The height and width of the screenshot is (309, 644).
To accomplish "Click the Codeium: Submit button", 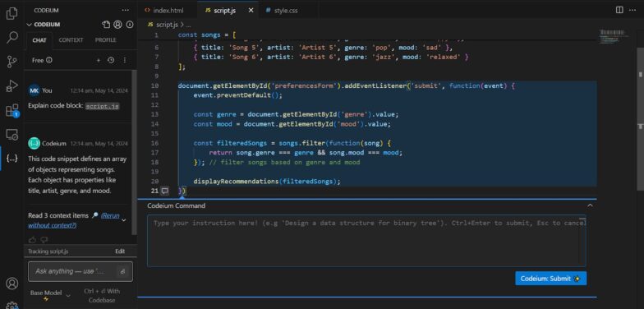I will click(550, 278).
